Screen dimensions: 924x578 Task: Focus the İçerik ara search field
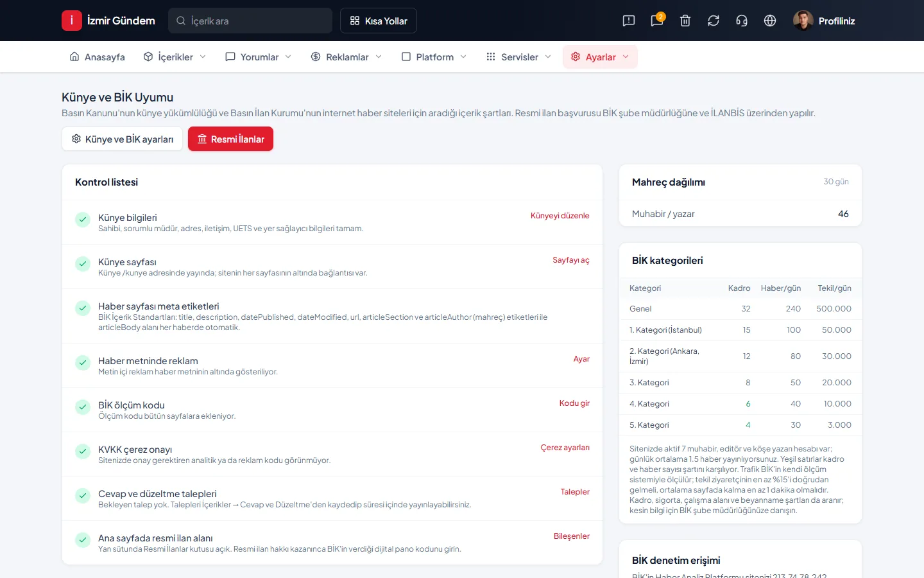pos(250,21)
